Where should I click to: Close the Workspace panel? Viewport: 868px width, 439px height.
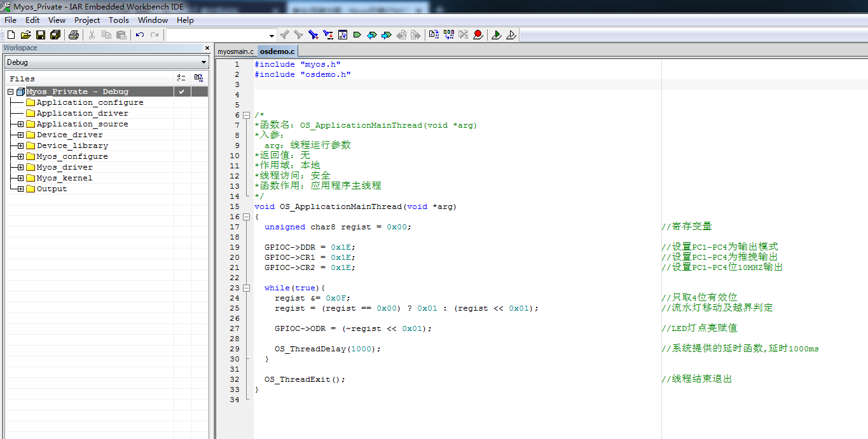coord(207,48)
